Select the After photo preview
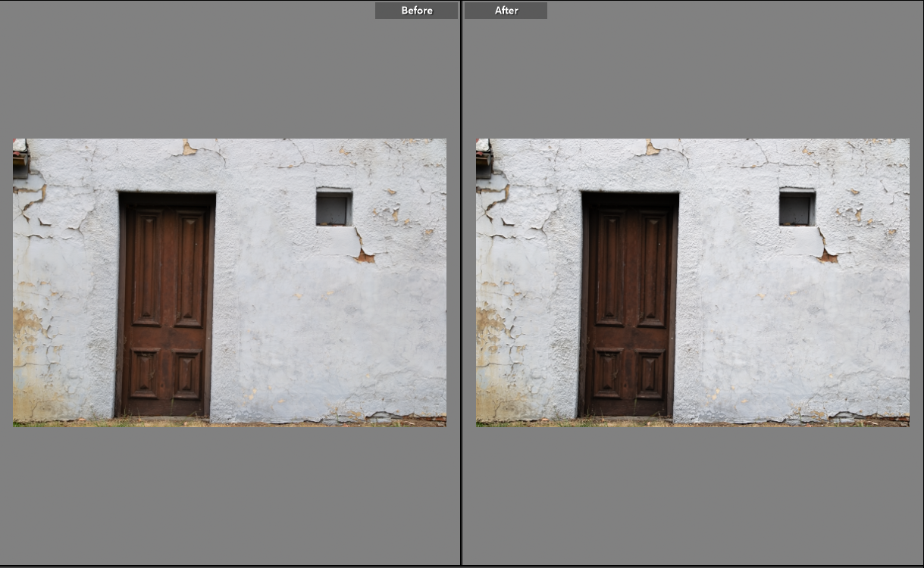This screenshot has width=924, height=568. 691,282
